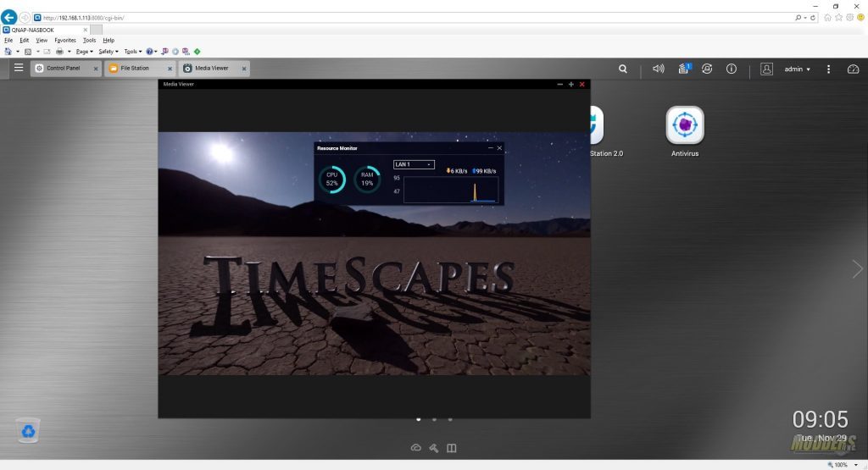Open a new browser tab
Viewport: 868px width, 470px height.
tap(97, 30)
